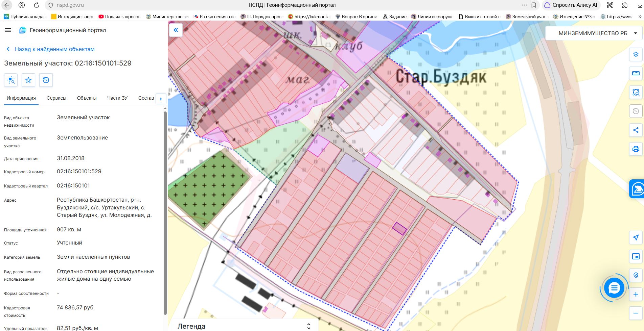Click the information panel vertical scrollbar

[165, 213]
